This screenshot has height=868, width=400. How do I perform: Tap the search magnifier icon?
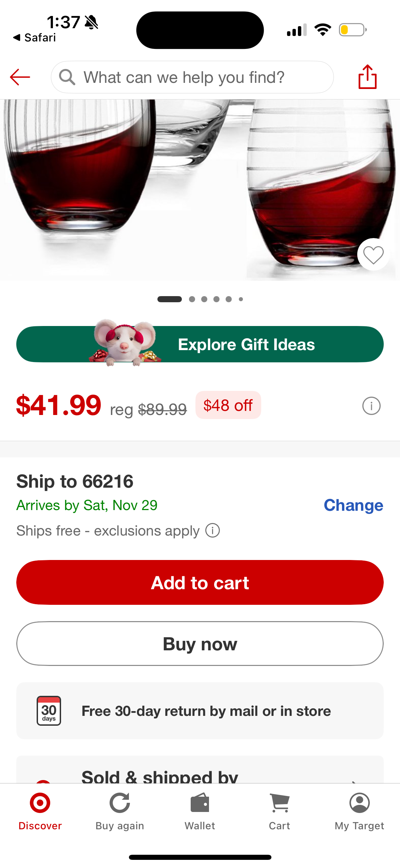coord(67,77)
